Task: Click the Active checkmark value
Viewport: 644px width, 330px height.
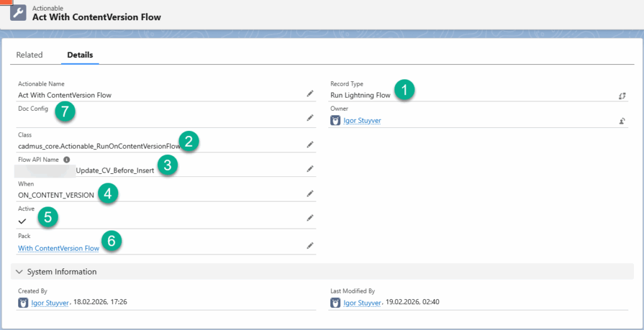Action: click(x=22, y=221)
